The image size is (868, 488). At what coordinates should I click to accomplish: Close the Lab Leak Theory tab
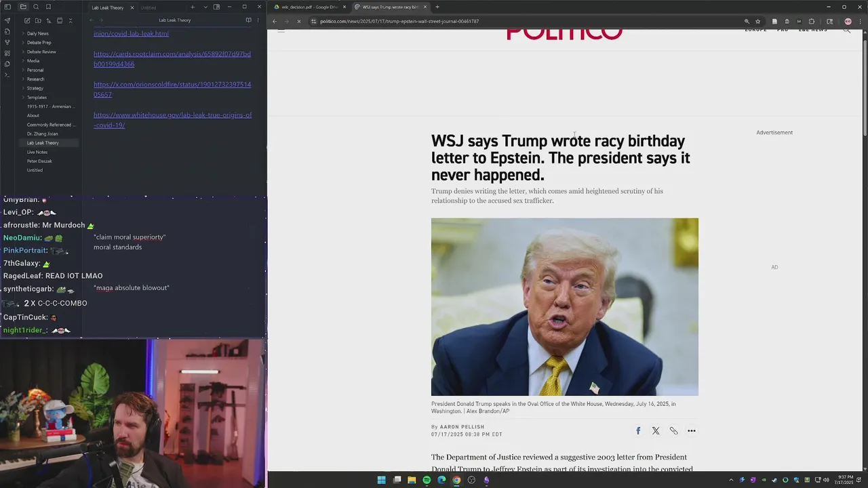click(x=132, y=7)
